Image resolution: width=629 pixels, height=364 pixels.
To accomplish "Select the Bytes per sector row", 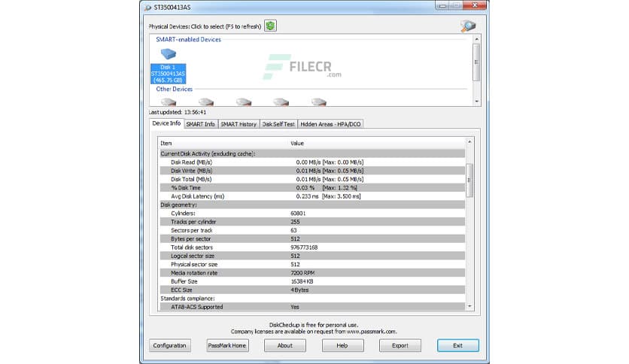I will 312,239.
